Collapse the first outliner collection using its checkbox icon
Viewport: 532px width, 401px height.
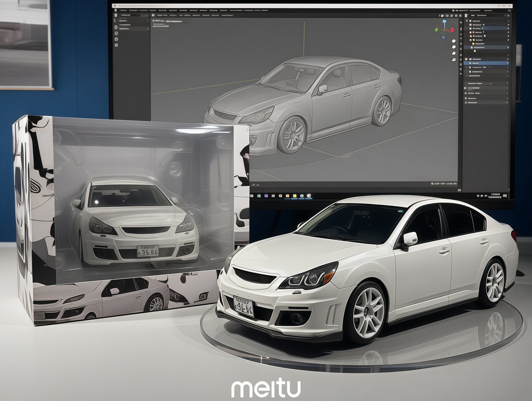(x=467, y=21)
